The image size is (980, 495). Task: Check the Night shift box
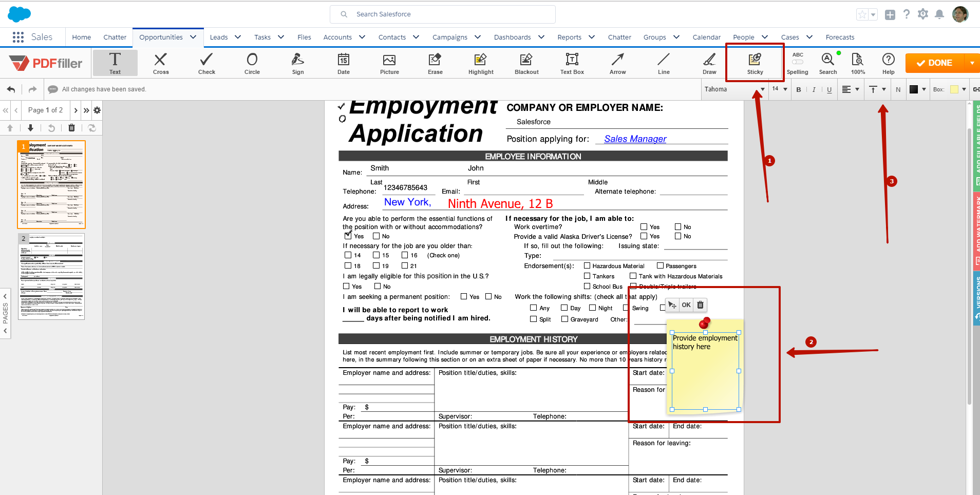[x=592, y=308]
